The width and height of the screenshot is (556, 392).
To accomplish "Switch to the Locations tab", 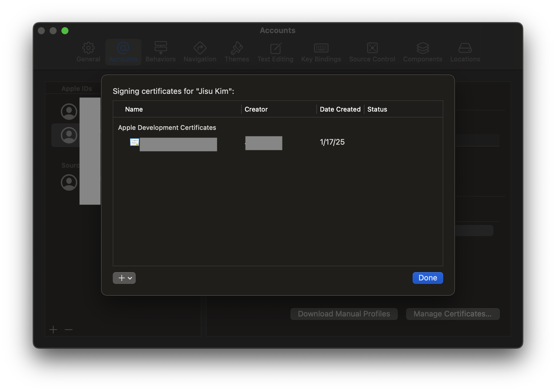I will click(x=465, y=52).
